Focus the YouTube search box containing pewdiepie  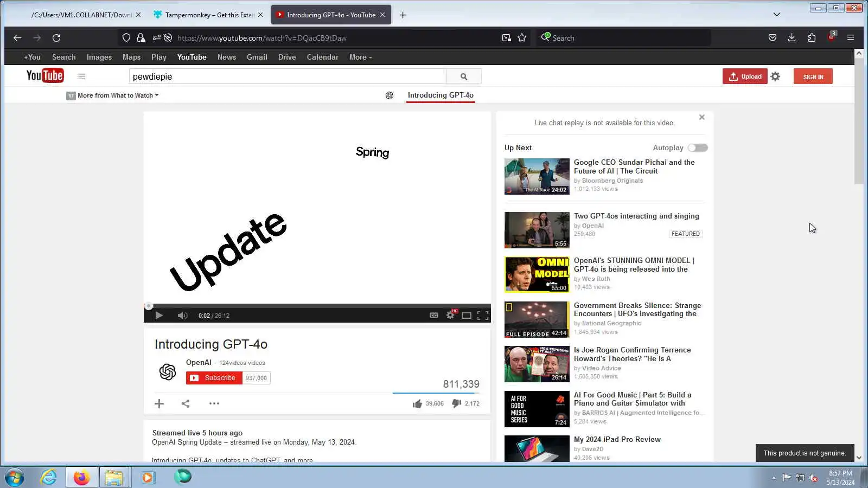click(288, 76)
